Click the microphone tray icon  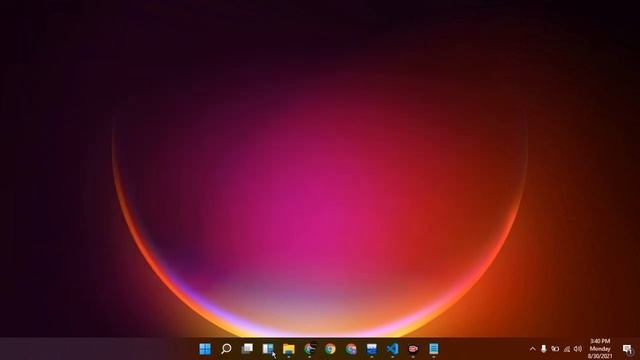tap(543, 349)
